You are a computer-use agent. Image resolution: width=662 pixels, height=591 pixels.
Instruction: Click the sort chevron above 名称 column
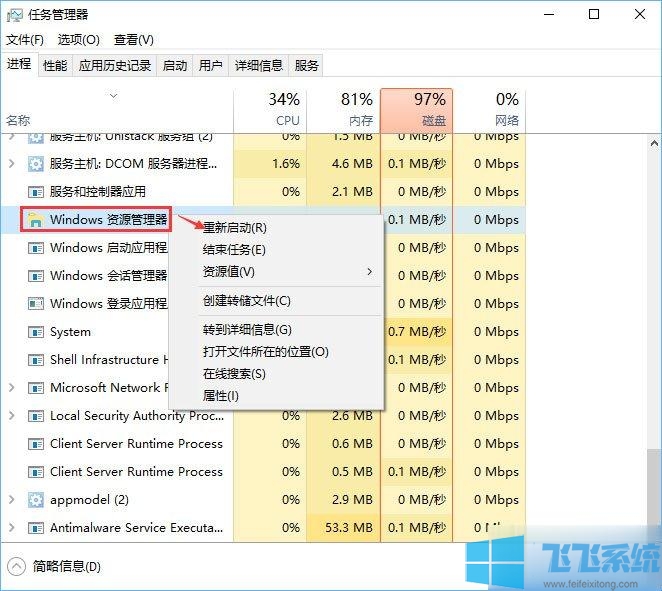pos(113,96)
